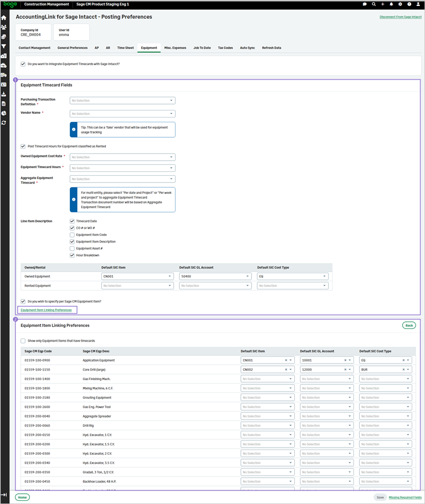Open the funnel filter icon in sidebar
This screenshot has width=425, height=504.
(4, 46)
